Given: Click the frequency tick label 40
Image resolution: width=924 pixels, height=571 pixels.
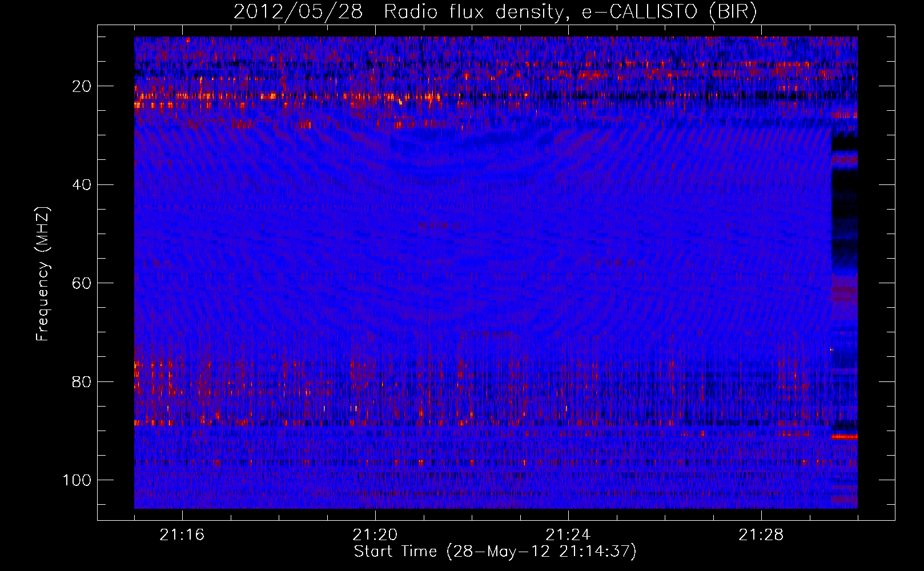Looking at the screenshot, I should coord(82,185).
